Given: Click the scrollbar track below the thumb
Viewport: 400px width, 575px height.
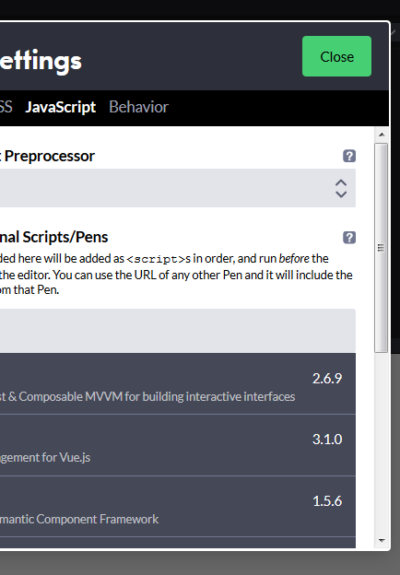Looking at the screenshot, I should click(381, 443).
